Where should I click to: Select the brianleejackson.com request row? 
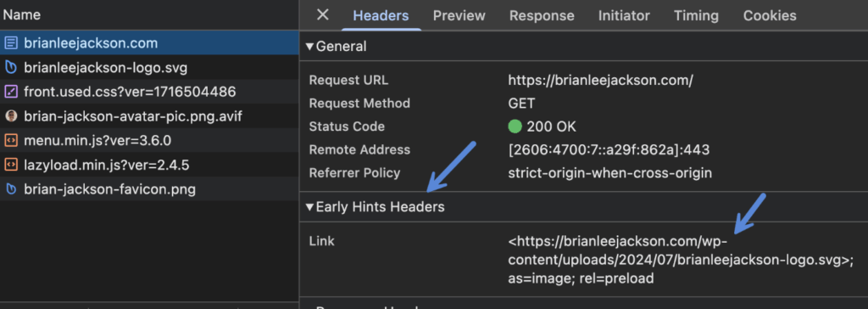pos(149,42)
